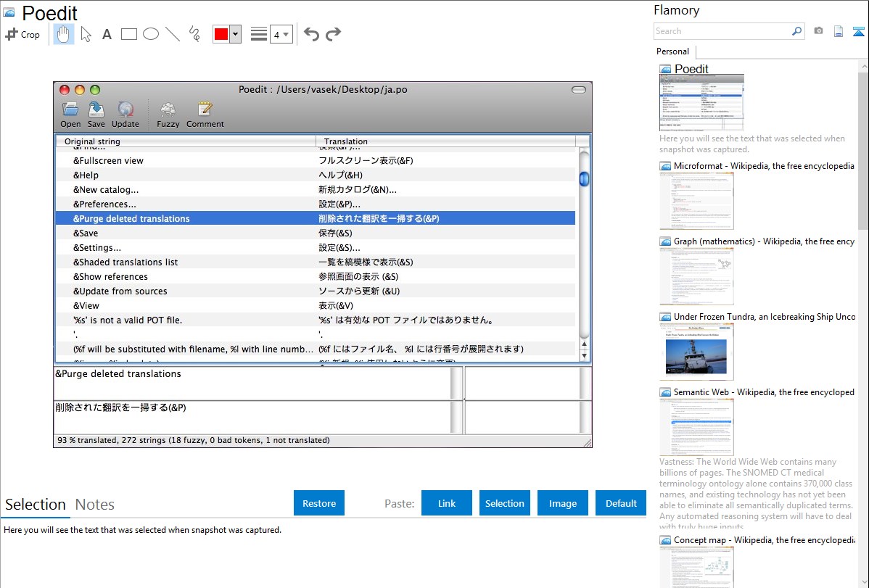Click the camera snapshot icon
The height and width of the screenshot is (588, 869).
coord(818,31)
